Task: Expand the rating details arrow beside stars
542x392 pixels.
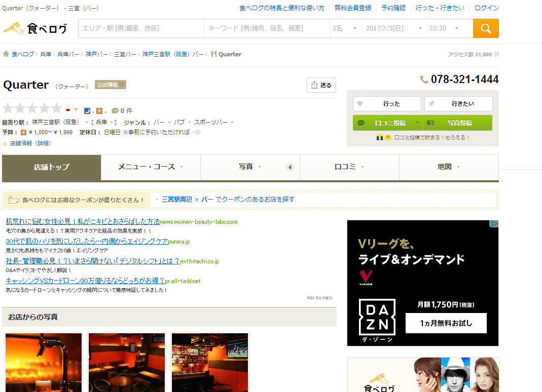Action: pos(76,109)
